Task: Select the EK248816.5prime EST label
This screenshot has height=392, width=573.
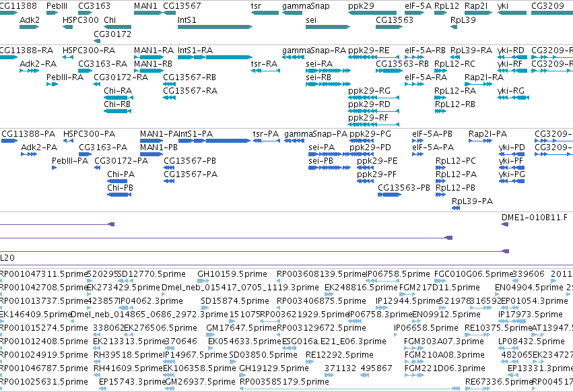Action: [361, 288]
